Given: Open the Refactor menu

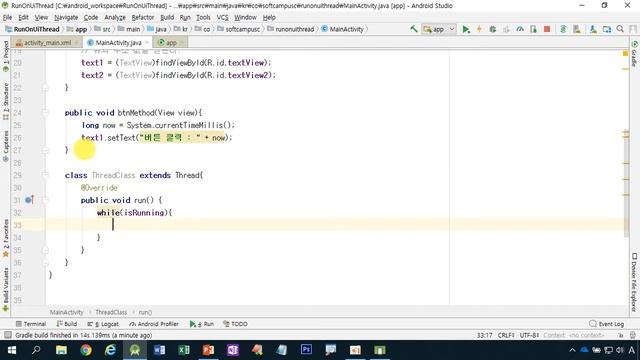Looking at the screenshot, I should pyautogui.click(x=143, y=18).
